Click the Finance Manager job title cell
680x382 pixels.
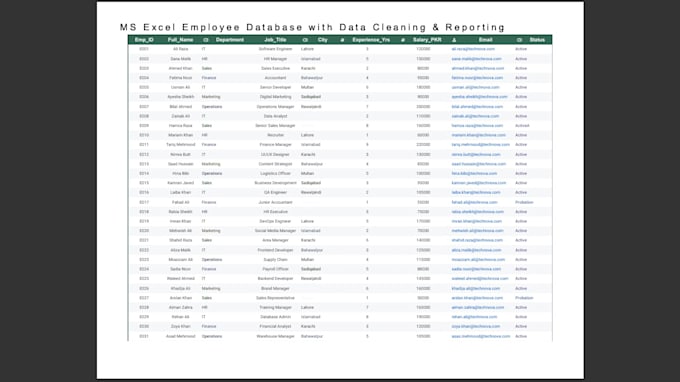click(275, 145)
